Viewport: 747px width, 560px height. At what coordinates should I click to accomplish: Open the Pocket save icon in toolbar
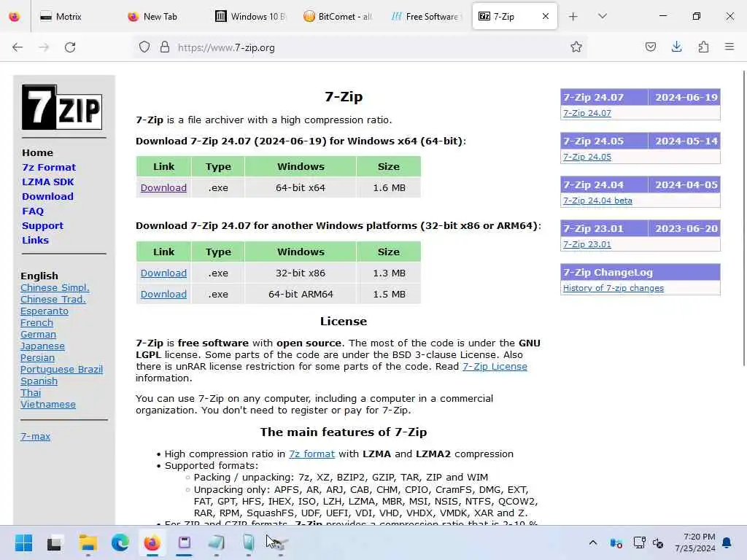click(650, 47)
